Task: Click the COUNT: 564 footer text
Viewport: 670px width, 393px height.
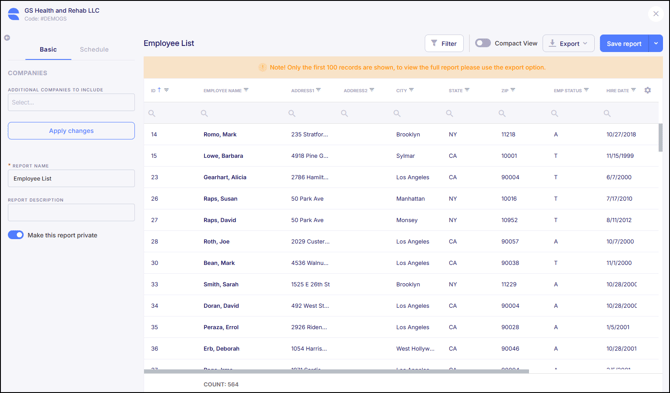Action: [x=221, y=384]
